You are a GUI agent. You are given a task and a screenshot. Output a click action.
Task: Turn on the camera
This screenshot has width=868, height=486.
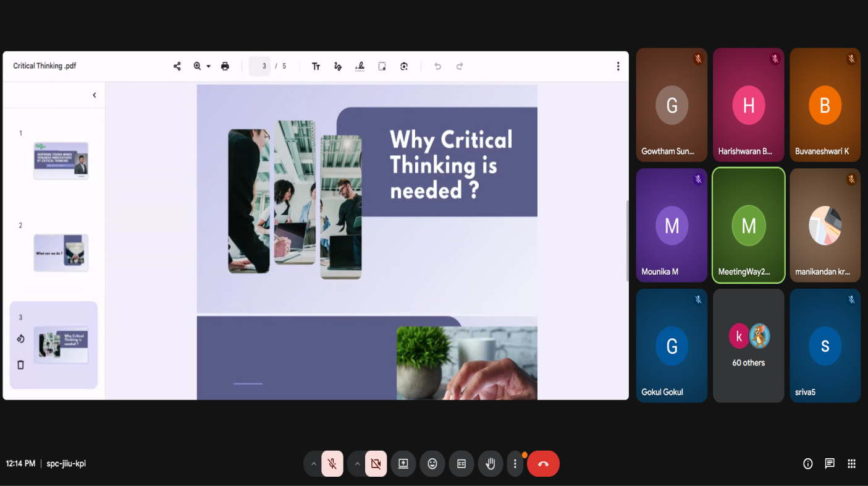376,464
